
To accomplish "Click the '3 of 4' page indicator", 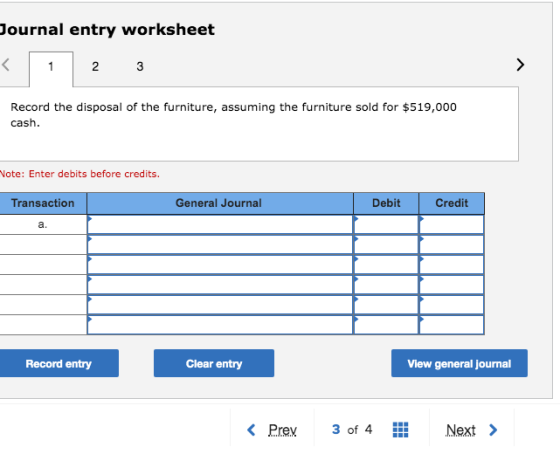I will (x=352, y=429).
